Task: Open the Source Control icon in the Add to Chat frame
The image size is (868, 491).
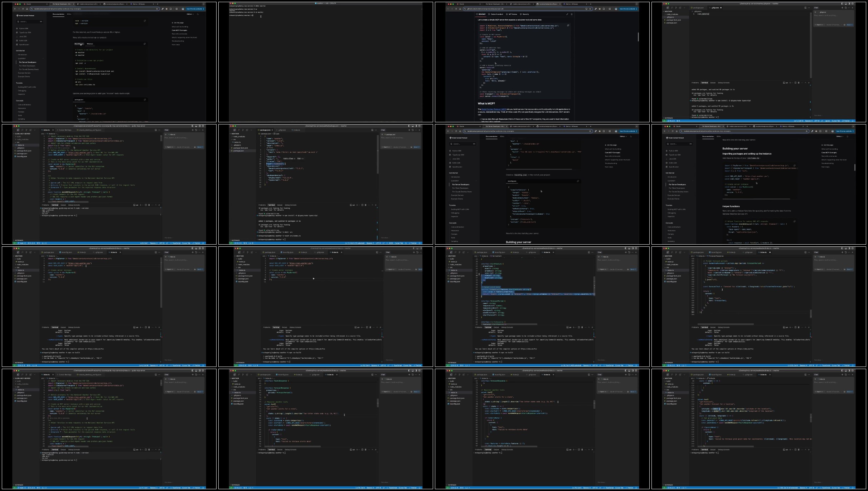Action: pos(243,130)
